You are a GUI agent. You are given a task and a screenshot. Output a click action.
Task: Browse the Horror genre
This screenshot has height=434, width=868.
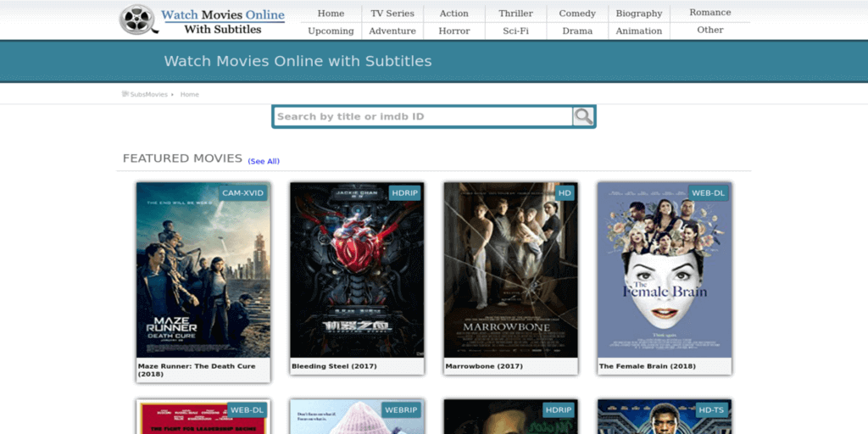coord(454,31)
